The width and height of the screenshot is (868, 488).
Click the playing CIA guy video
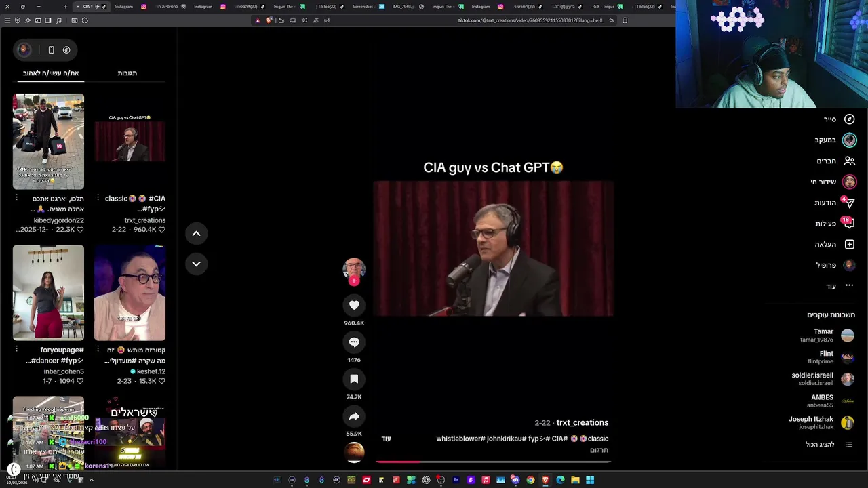click(494, 249)
